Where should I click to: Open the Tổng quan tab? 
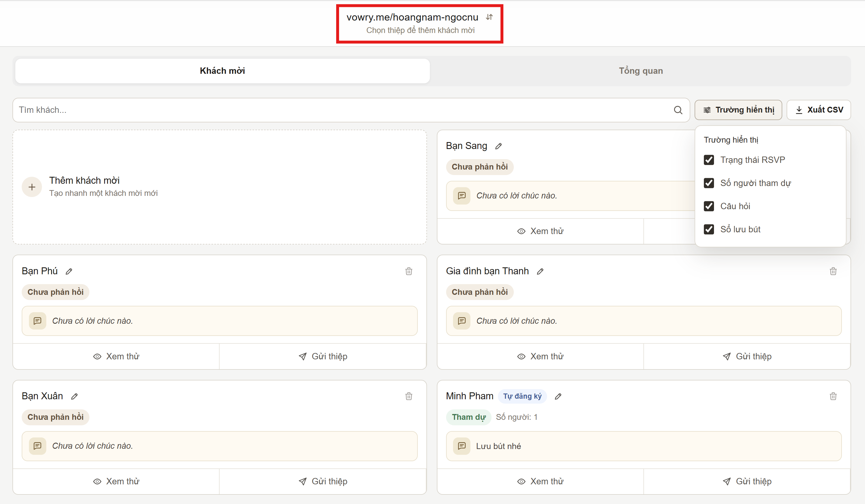click(641, 71)
